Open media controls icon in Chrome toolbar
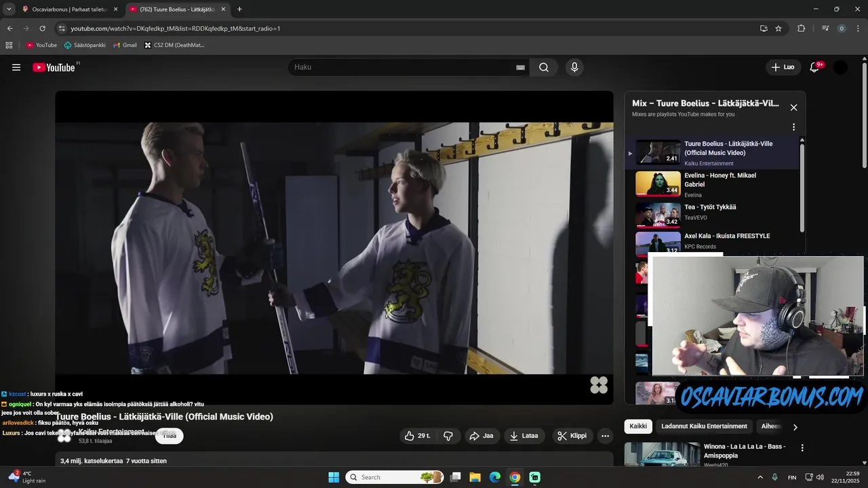The height and width of the screenshot is (488, 868). [x=825, y=28]
